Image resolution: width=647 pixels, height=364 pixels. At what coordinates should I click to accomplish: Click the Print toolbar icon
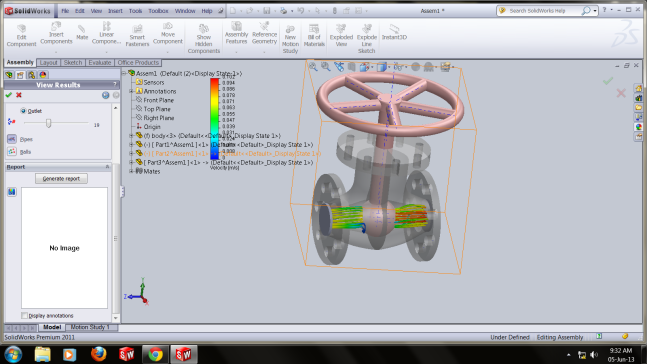[x=283, y=11]
